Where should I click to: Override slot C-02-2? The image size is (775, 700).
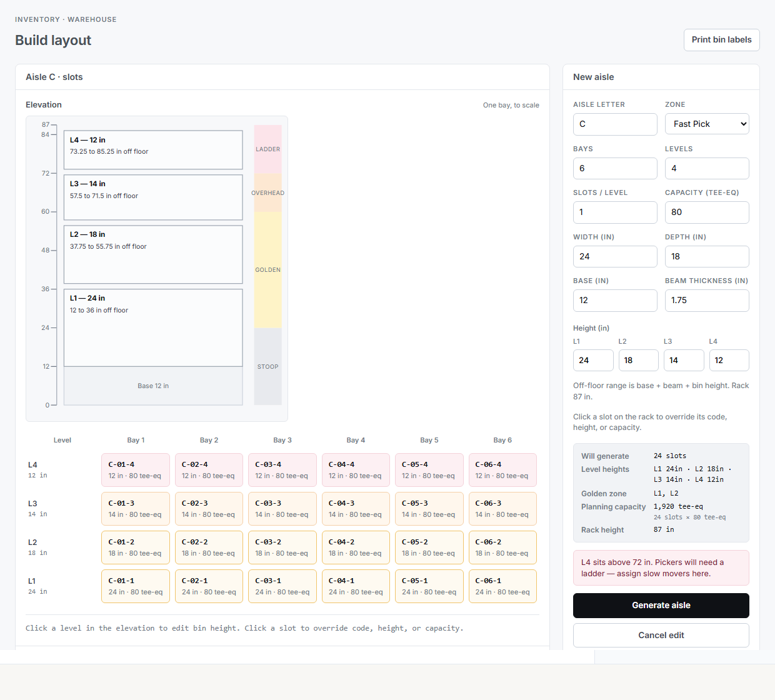pyautogui.click(x=209, y=547)
